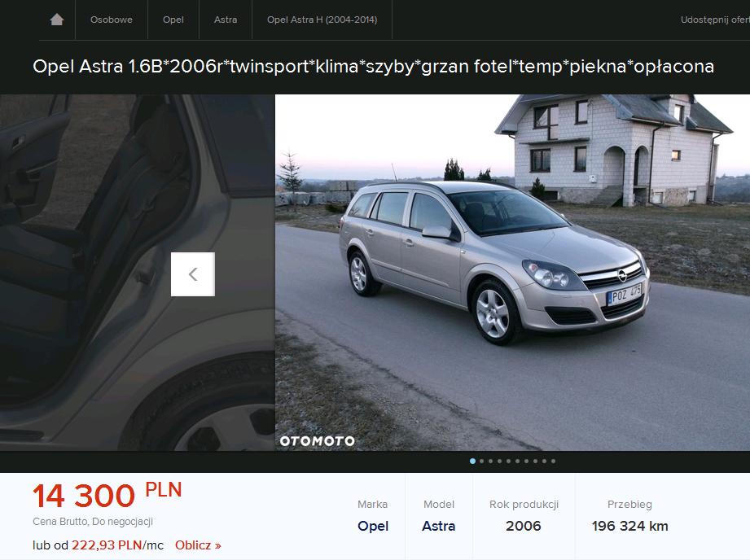Go to the home icon in breadcrumbs
Screen dimensions: 750x560
pyautogui.click(x=57, y=20)
